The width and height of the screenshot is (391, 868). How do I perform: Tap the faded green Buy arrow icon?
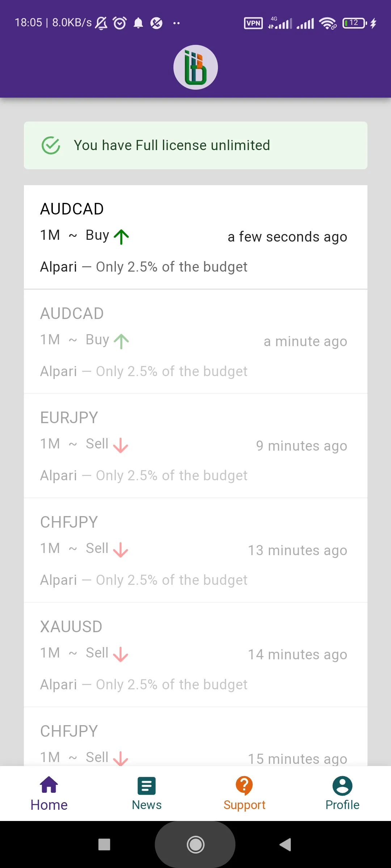point(121,341)
